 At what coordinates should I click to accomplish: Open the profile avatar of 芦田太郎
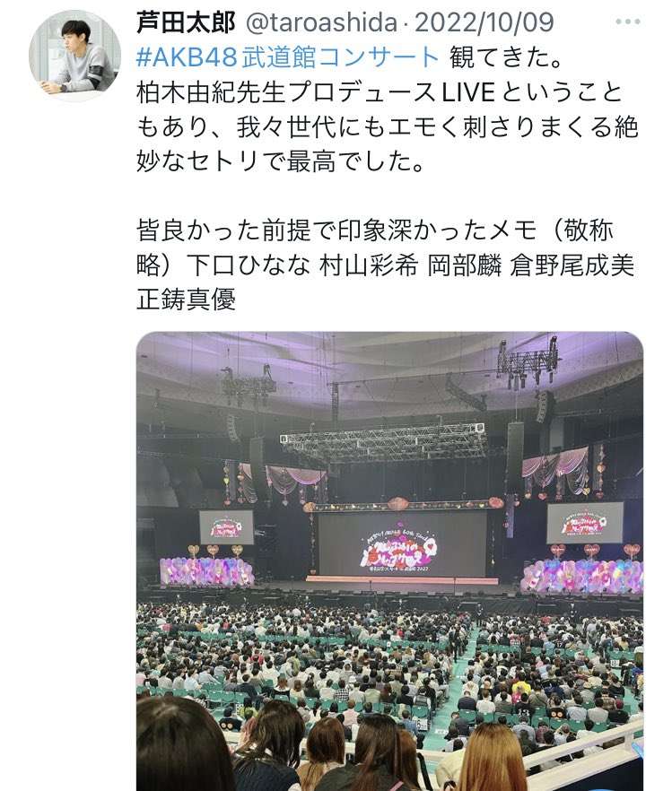74,56
